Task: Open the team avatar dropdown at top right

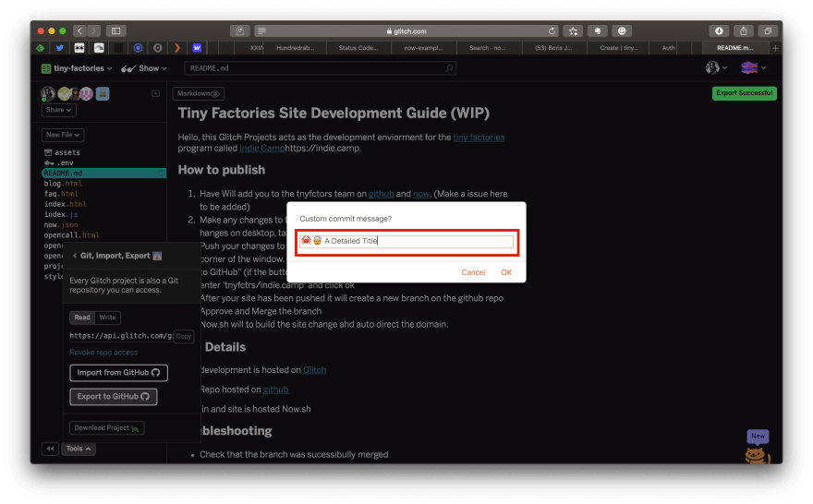Action: [753, 68]
